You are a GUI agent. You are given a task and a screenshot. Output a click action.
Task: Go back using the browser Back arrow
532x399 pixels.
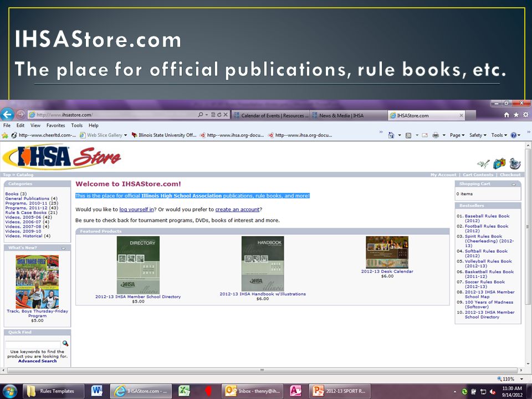click(7, 114)
